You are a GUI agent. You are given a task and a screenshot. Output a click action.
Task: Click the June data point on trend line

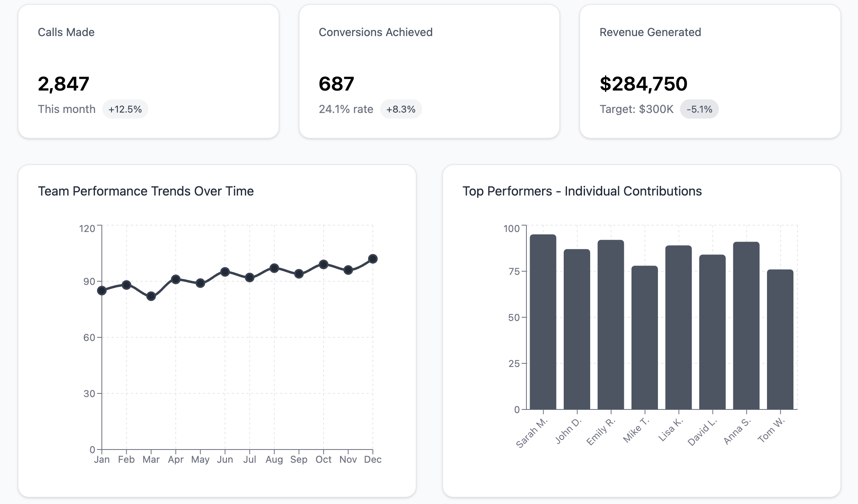click(x=225, y=272)
